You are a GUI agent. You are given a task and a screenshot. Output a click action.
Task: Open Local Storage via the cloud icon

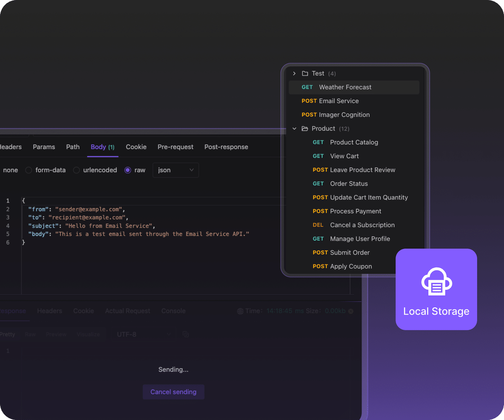pyautogui.click(x=436, y=281)
